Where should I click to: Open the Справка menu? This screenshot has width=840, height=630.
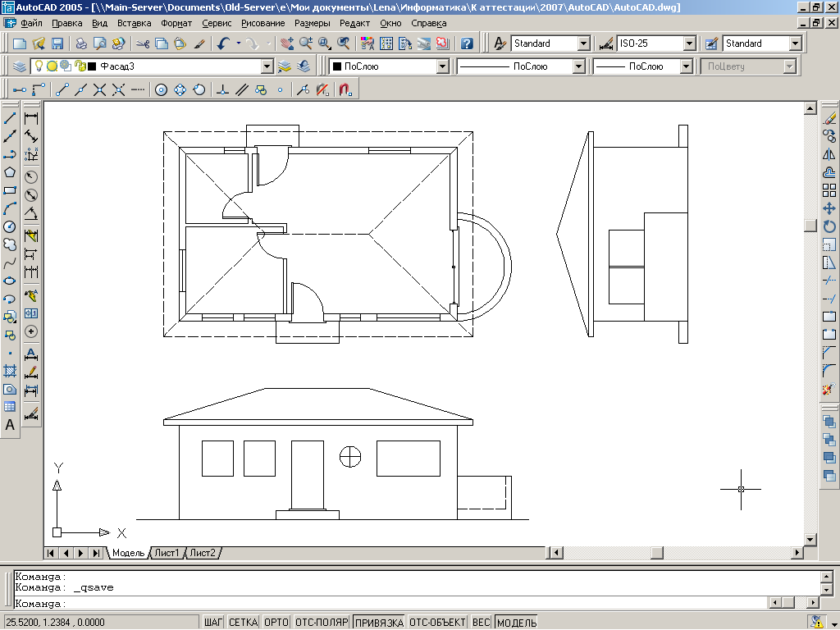pos(428,23)
